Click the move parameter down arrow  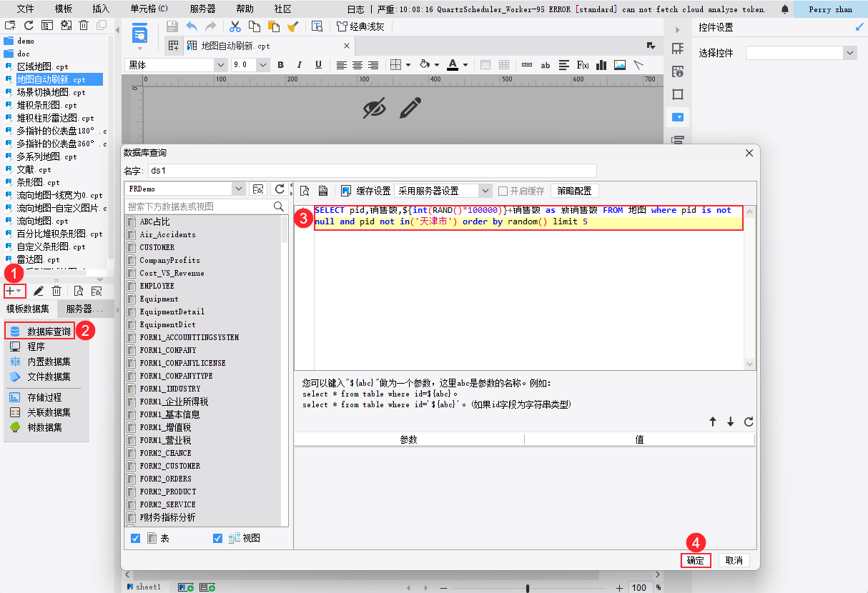pos(731,422)
